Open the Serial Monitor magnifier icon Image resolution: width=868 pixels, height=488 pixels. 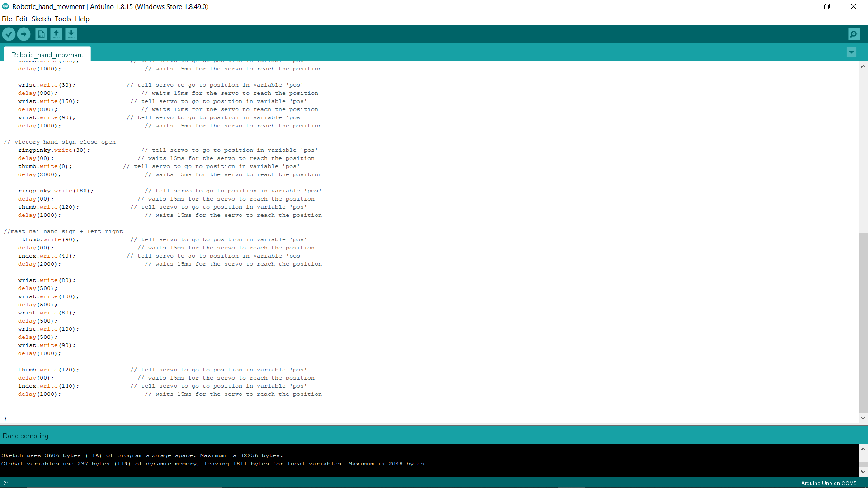pos(854,34)
